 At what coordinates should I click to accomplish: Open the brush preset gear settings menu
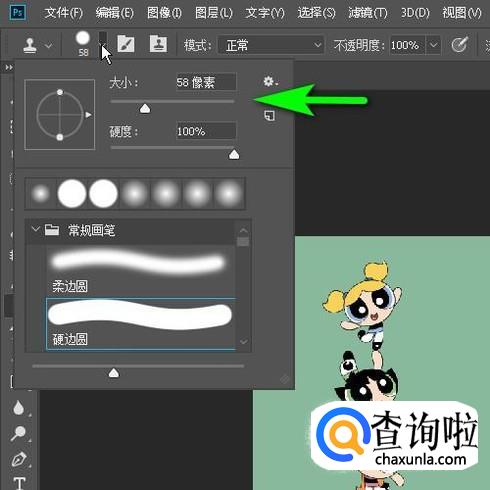(x=270, y=81)
